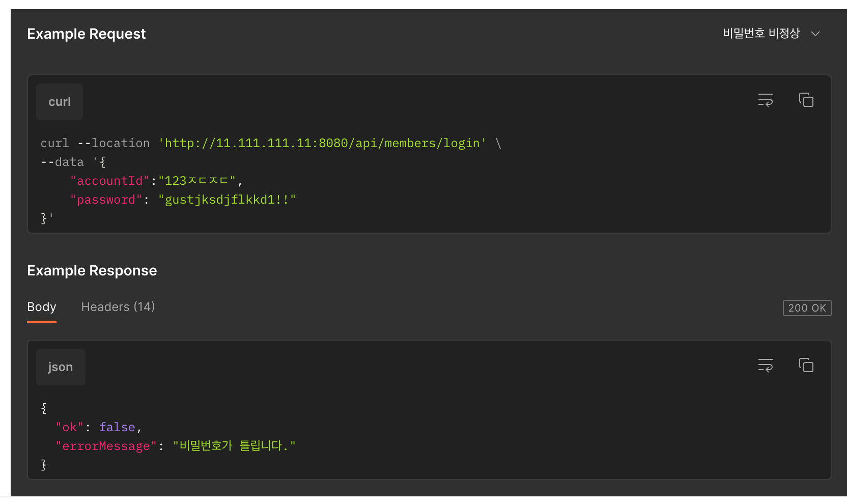This screenshot has width=847, height=504.
Task: Click the password value string
Action: pyautogui.click(x=227, y=200)
